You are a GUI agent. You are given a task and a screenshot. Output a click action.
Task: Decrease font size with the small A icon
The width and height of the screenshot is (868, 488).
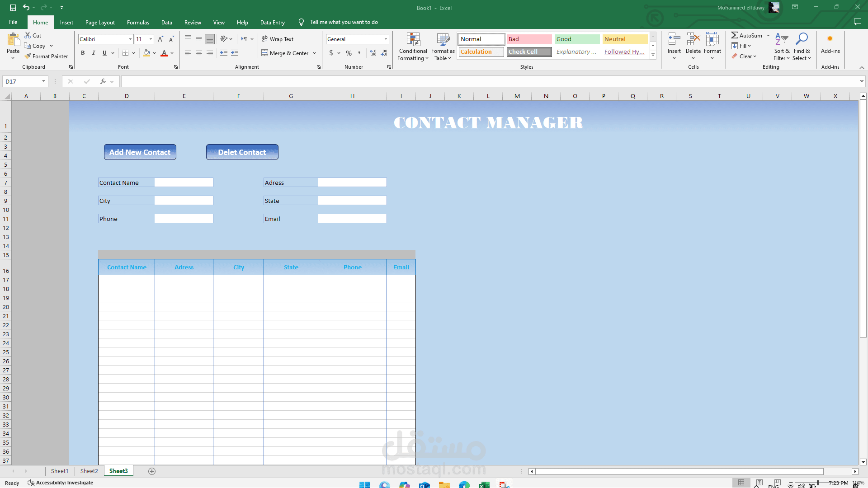coord(171,39)
